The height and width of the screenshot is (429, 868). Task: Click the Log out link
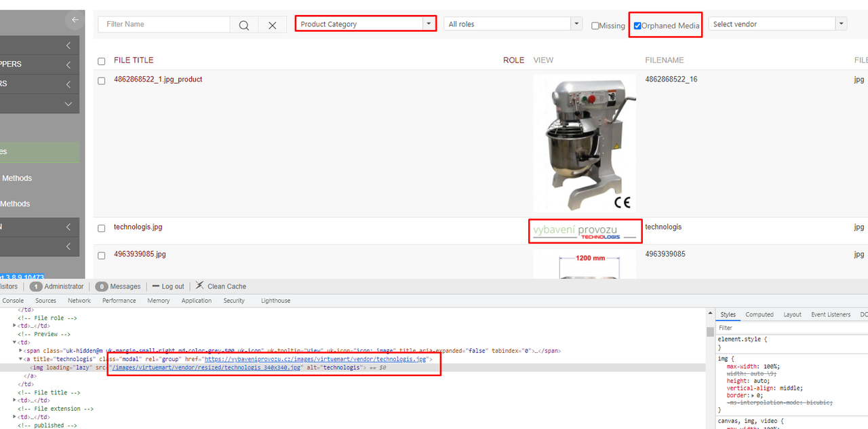(x=173, y=286)
